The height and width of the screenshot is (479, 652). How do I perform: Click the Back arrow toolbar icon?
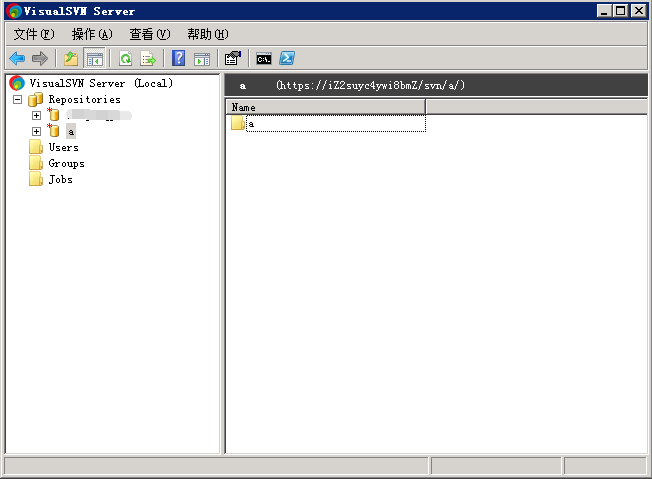17,59
